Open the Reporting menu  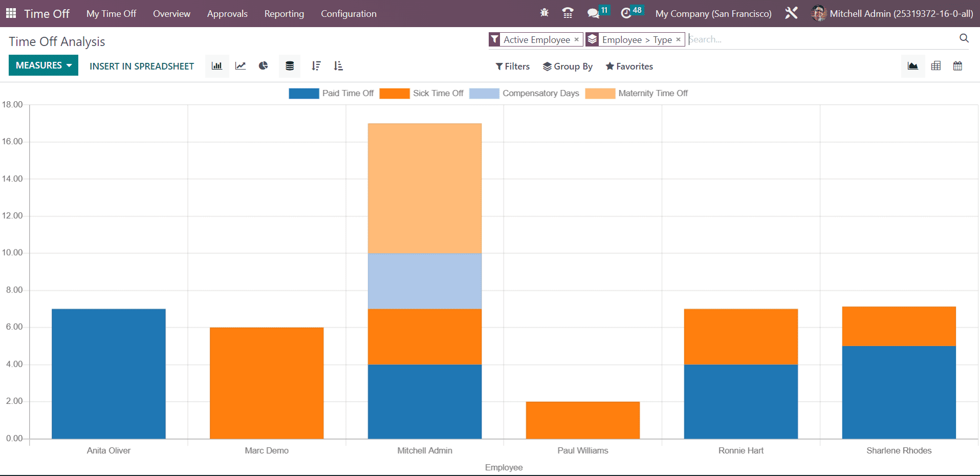tap(284, 14)
